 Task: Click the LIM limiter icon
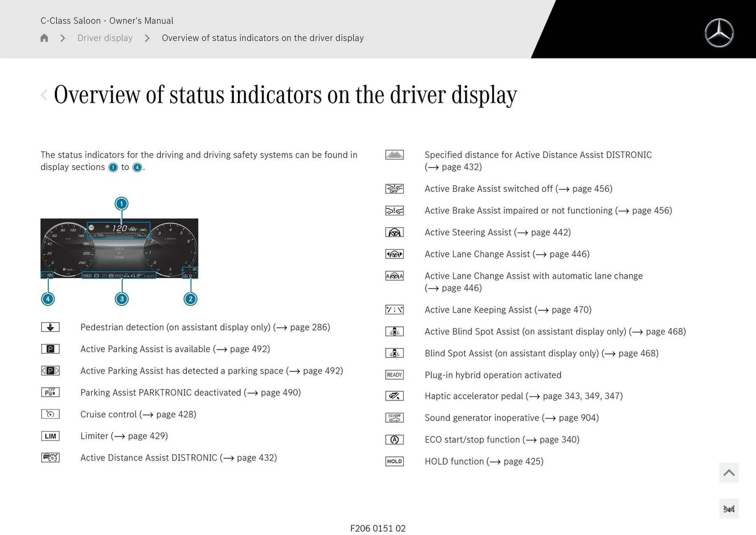pos(50,436)
